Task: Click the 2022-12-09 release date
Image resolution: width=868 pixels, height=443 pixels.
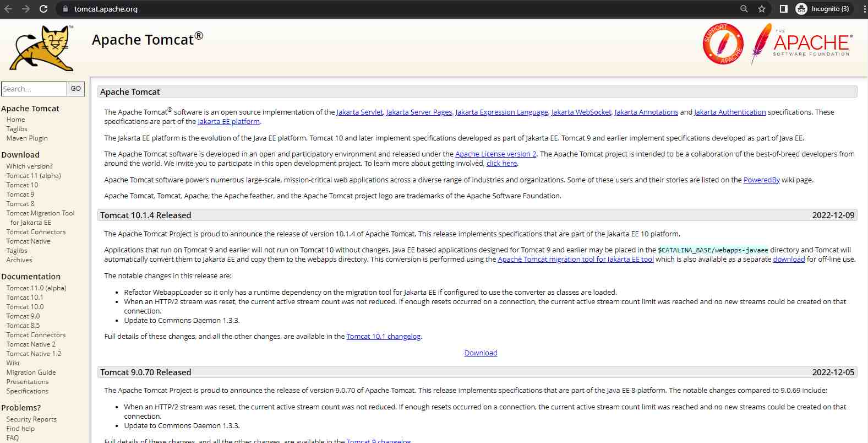Action: [833, 215]
